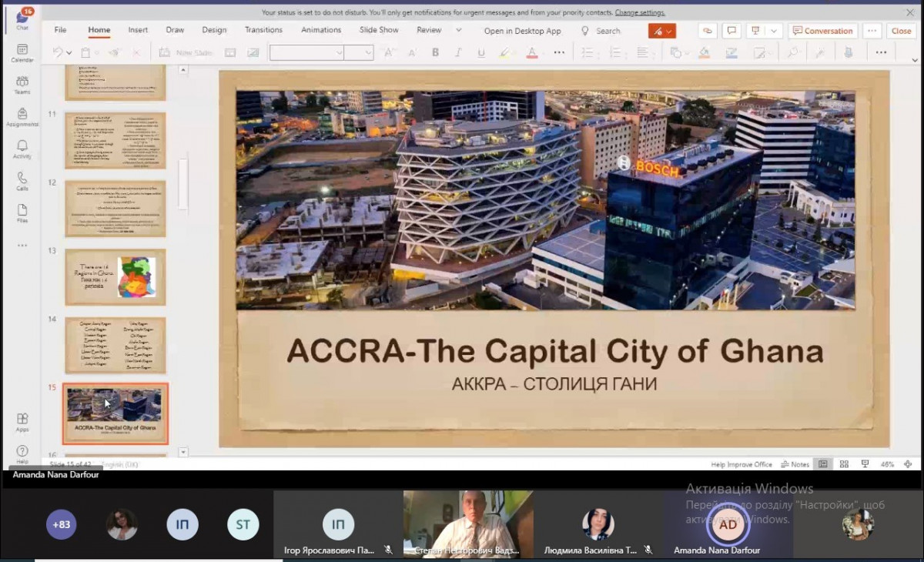Switch to the Transitions tab
The image size is (924, 562).
click(263, 30)
